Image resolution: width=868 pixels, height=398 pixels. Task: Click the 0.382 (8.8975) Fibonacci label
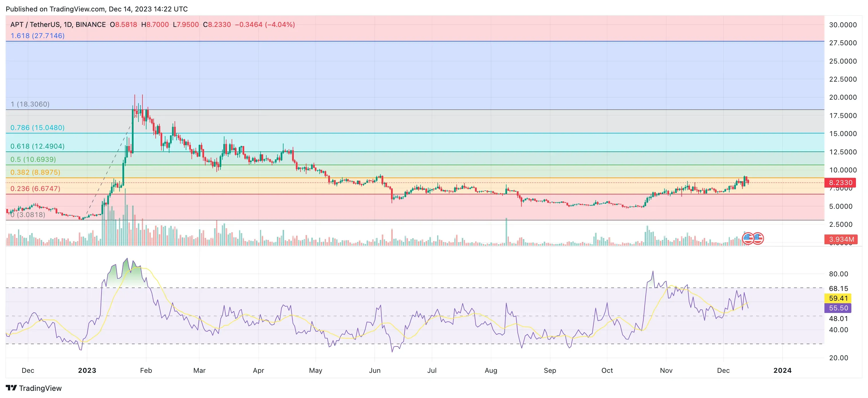[35, 172]
